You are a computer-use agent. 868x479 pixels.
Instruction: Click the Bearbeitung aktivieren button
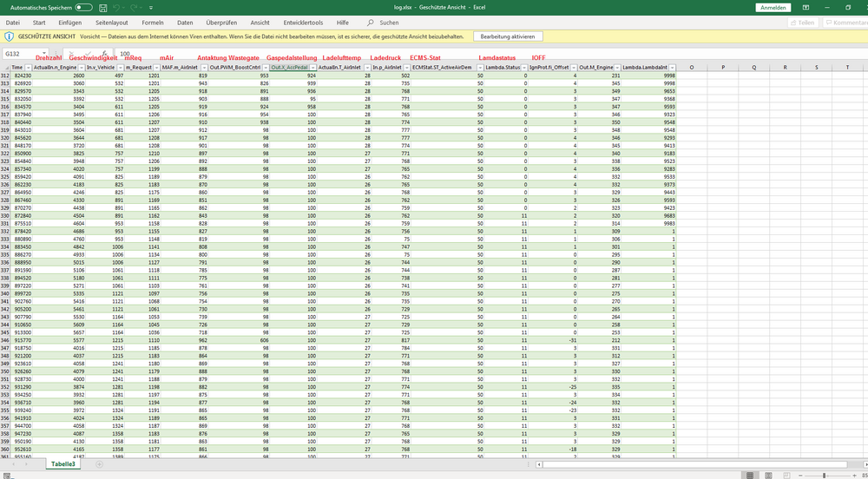(508, 36)
